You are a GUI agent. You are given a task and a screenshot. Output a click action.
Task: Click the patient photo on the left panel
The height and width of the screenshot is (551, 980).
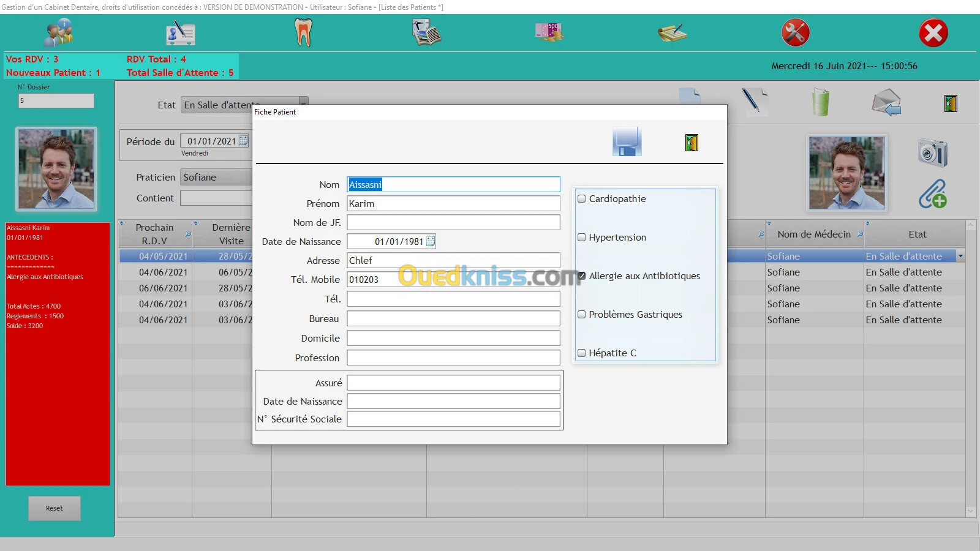pos(56,169)
